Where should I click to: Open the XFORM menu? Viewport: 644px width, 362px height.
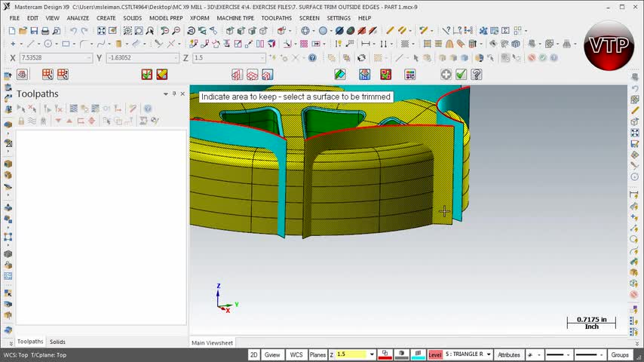(200, 18)
